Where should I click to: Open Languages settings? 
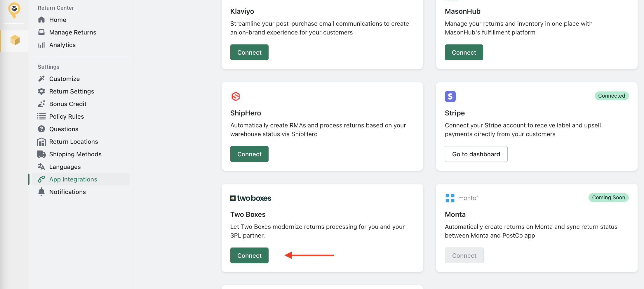tap(65, 167)
